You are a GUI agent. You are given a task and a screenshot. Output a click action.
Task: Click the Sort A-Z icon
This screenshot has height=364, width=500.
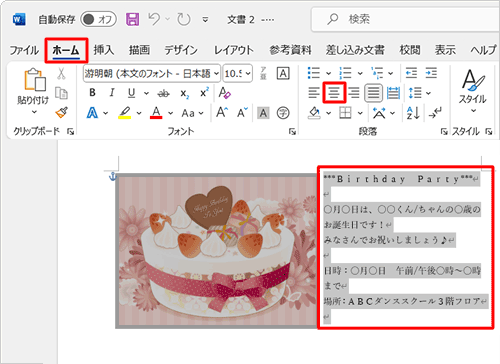[x=413, y=113]
